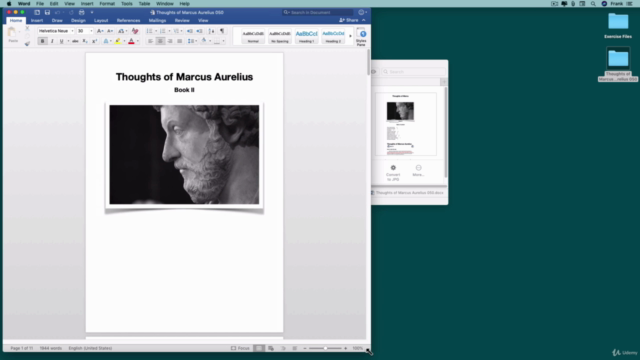Clear all formatting icon
Viewport: 640px width, 360px height.
click(x=135, y=31)
